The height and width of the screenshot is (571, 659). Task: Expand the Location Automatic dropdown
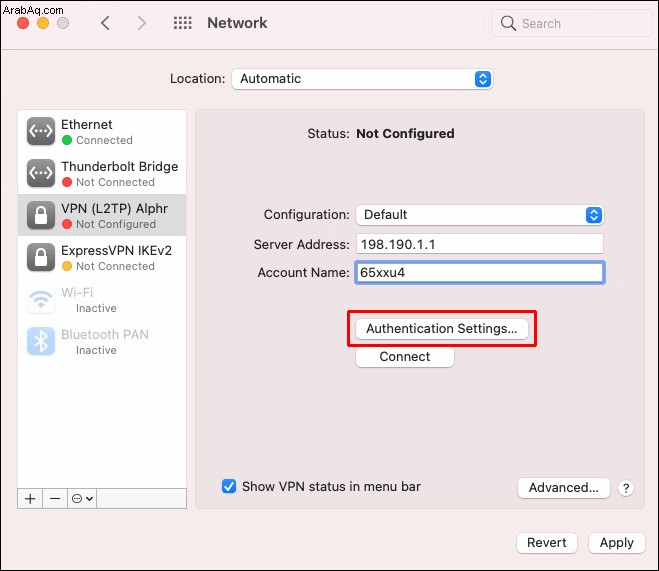click(x=362, y=79)
